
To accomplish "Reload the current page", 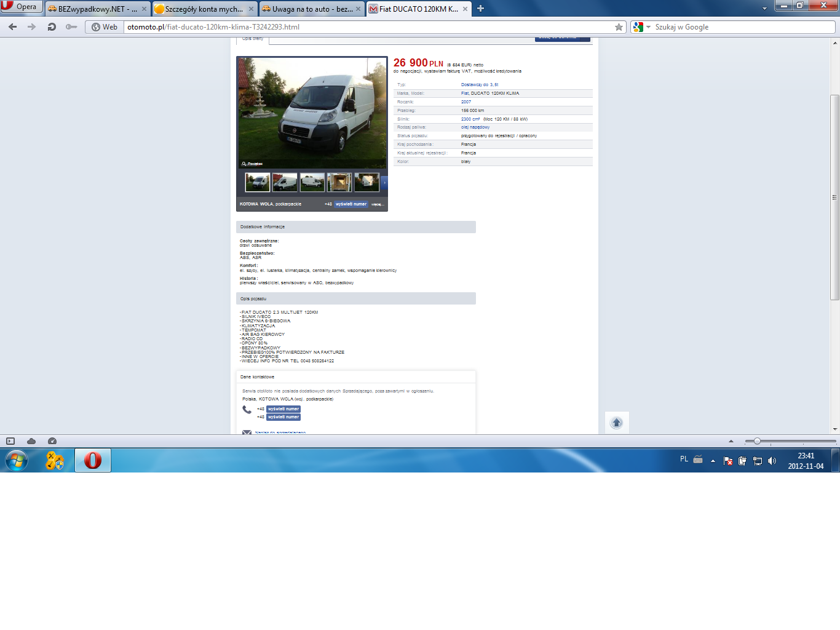I will pyautogui.click(x=52, y=27).
